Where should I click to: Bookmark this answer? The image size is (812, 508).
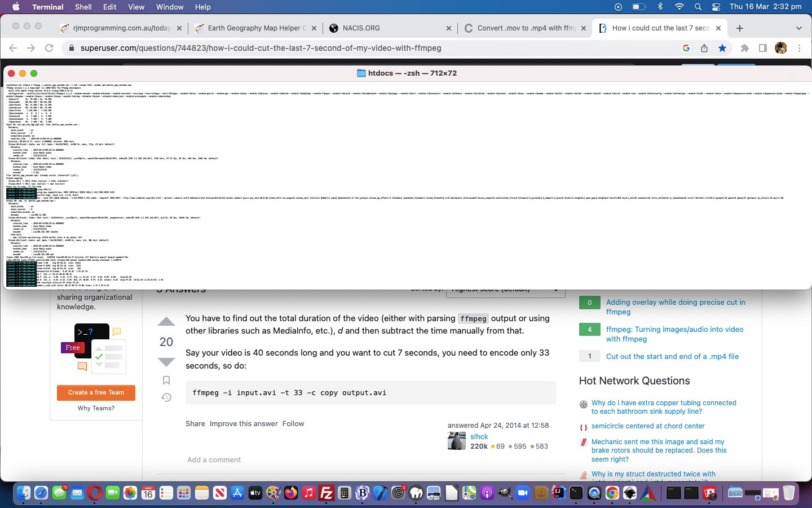coord(166,380)
